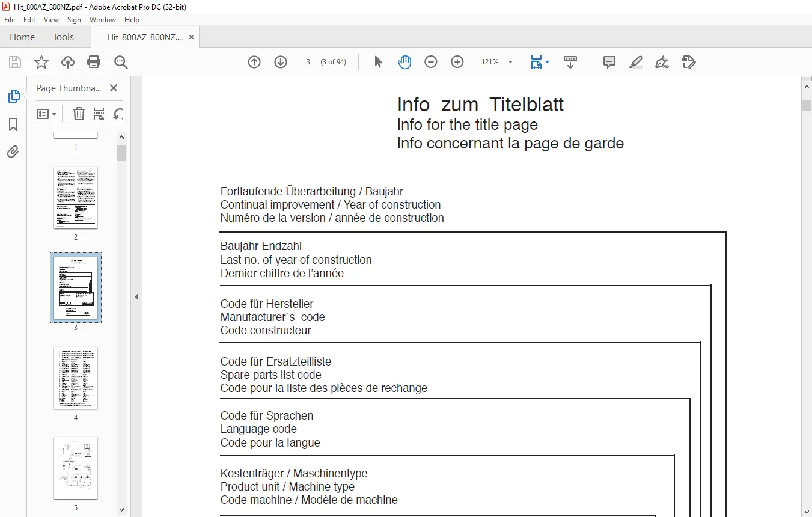Open the File menu

coord(10,20)
